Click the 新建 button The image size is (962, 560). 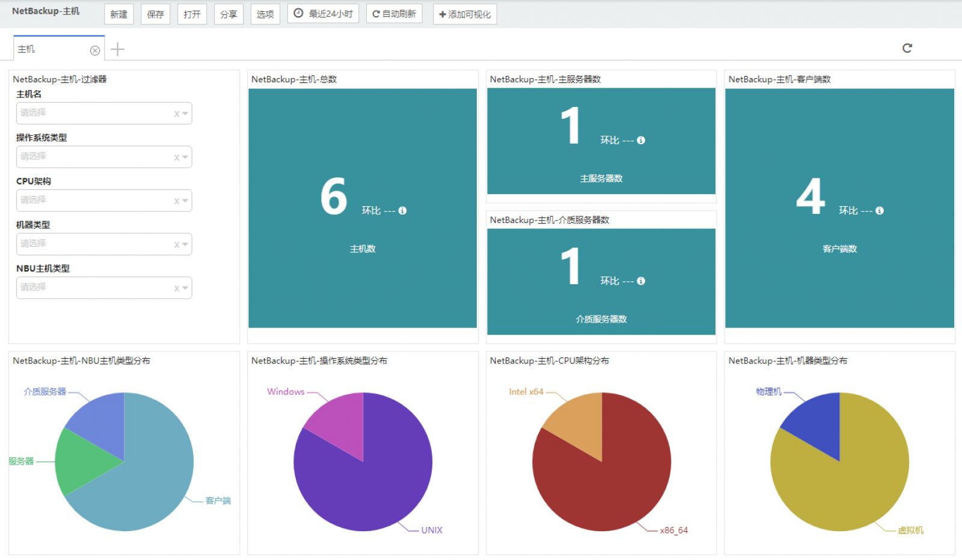tap(118, 14)
